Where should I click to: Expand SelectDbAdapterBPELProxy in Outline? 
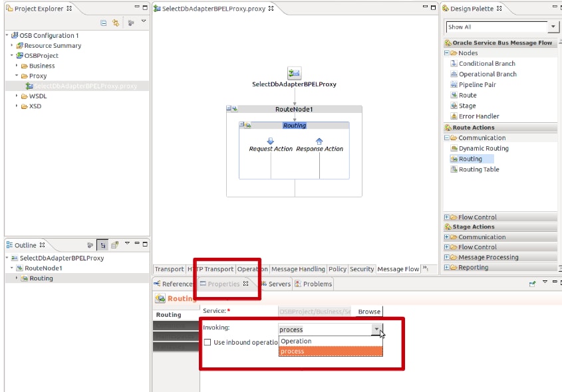tap(7, 258)
